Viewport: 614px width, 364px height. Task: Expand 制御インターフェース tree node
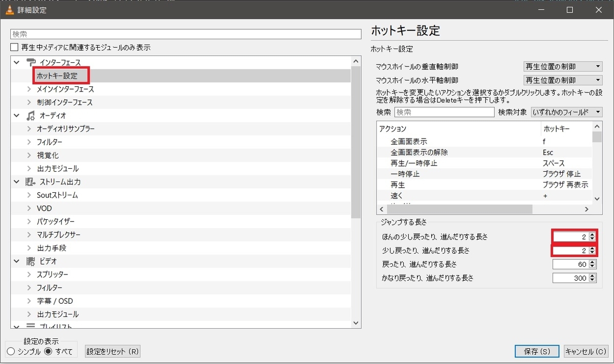coord(29,102)
